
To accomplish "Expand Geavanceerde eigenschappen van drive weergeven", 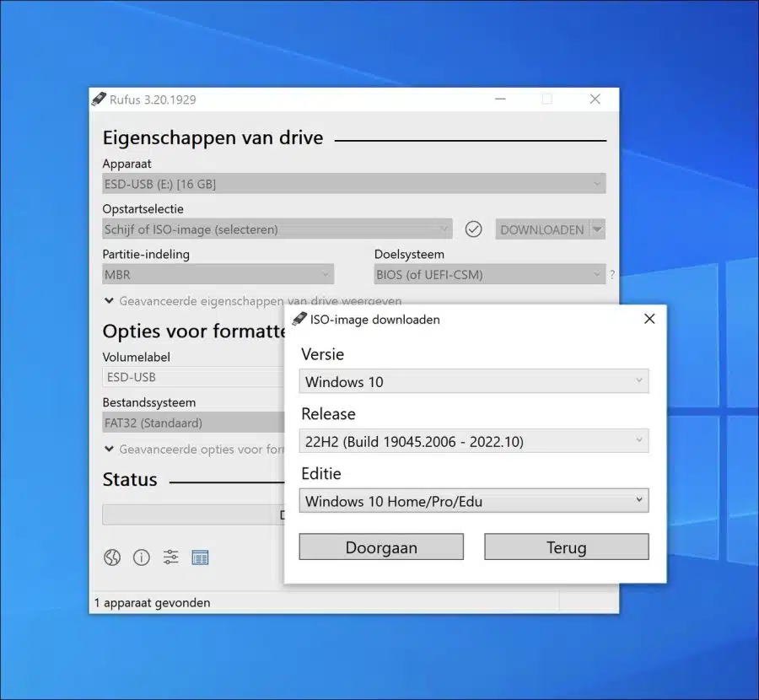I will click(x=253, y=301).
